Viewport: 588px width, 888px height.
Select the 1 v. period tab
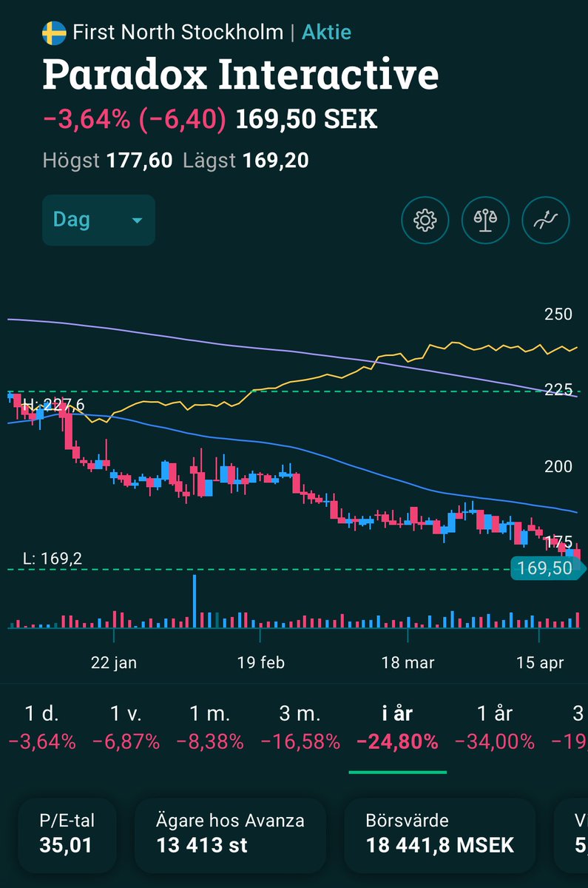pyautogui.click(x=126, y=727)
